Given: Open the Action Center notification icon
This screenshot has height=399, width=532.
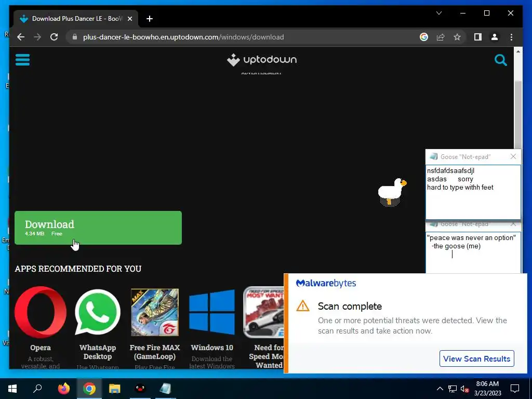Looking at the screenshot, I should point(515,389).
